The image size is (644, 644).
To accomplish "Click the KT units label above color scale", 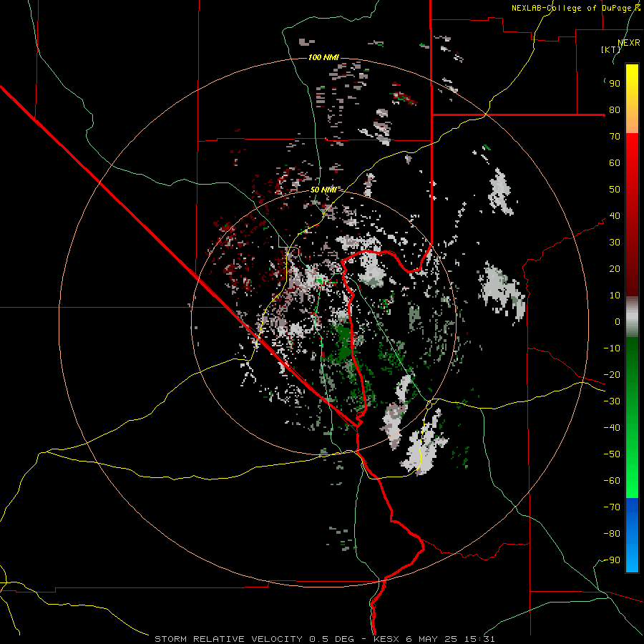I will 610,49.
